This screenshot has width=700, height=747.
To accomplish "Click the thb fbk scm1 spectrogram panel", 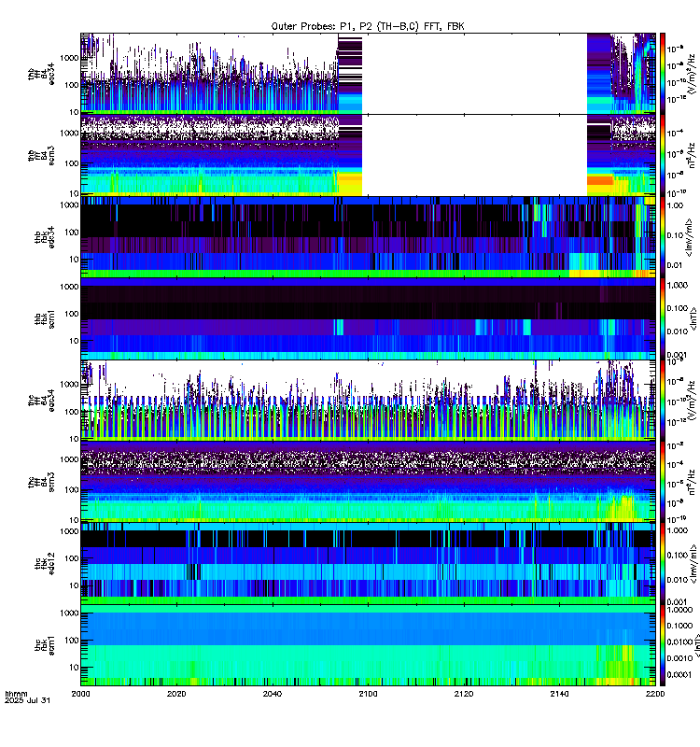I will [x=368, y=318].
